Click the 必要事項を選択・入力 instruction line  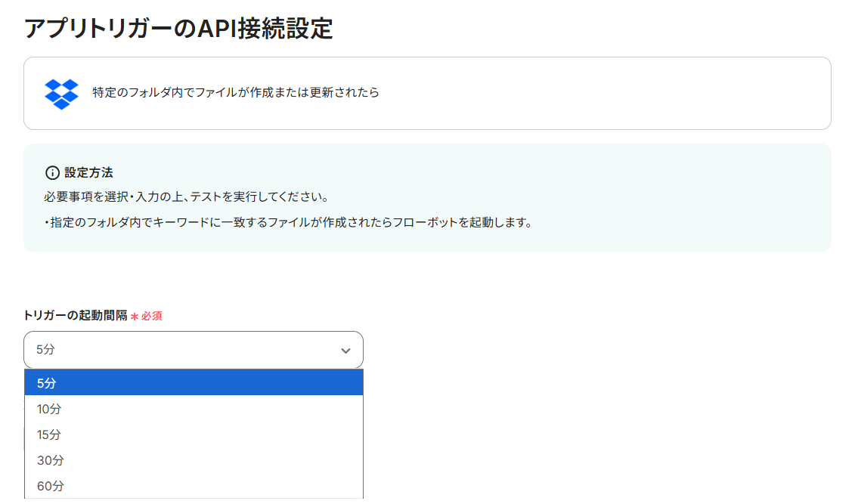(185, 197)
